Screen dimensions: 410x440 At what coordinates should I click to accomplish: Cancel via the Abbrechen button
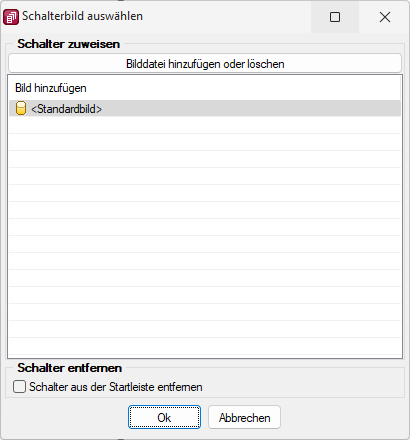click(244, 417)
